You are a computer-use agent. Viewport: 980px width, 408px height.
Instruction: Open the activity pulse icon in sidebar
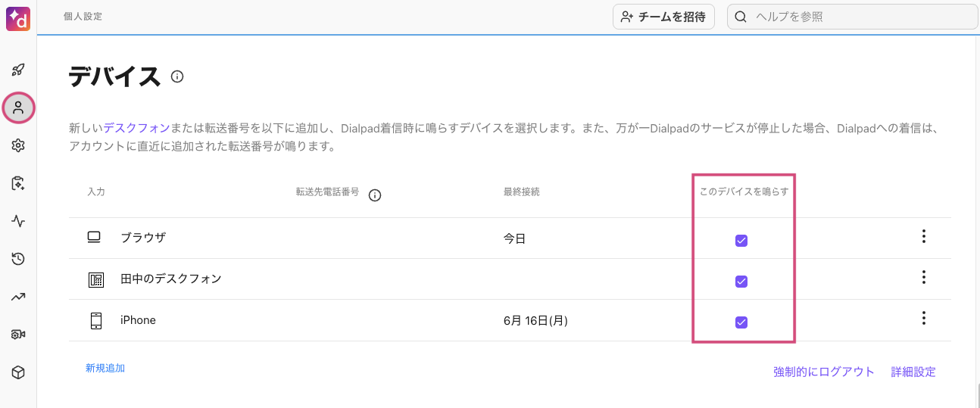point(18,221)
